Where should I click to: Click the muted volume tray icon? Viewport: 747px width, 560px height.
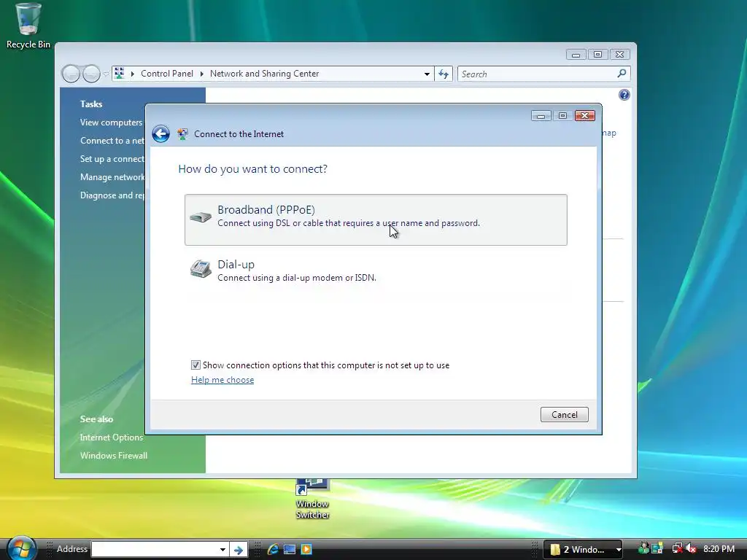coord(691,548)
